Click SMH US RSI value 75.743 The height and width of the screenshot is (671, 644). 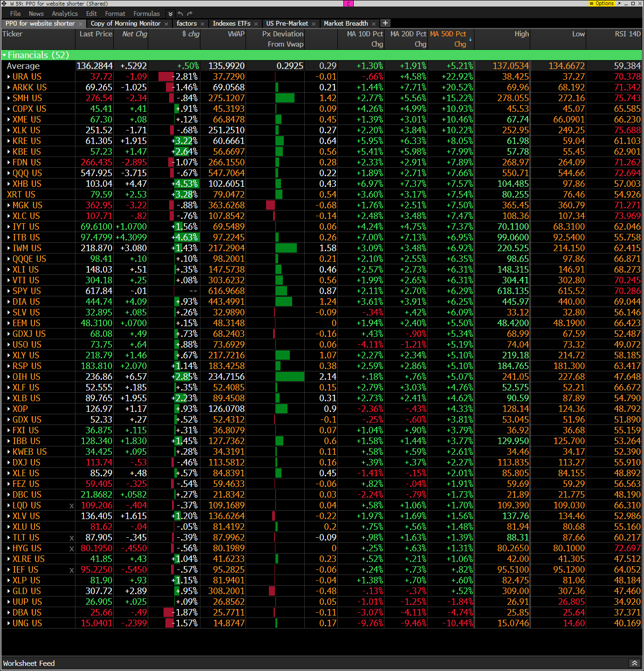click(x=627, y=98)
